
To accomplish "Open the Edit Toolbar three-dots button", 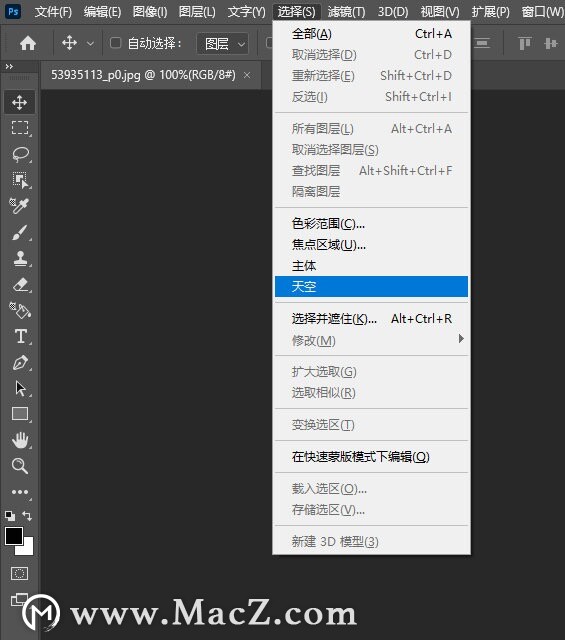I will tap(20, 492).
